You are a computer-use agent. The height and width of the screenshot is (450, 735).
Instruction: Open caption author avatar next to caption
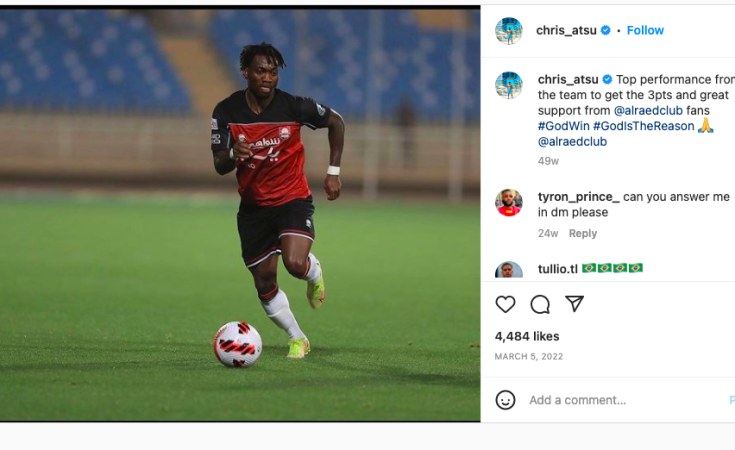click(x=509, y=85)
